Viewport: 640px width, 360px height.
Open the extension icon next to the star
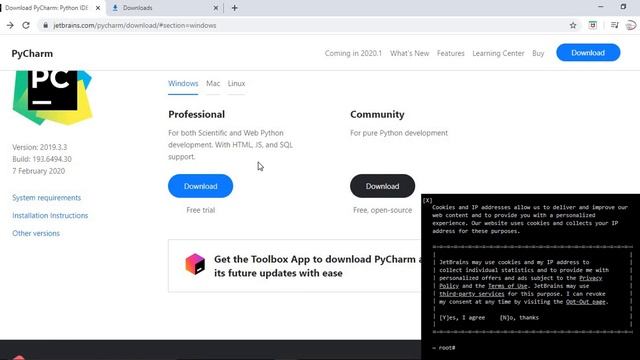(593, 25)
